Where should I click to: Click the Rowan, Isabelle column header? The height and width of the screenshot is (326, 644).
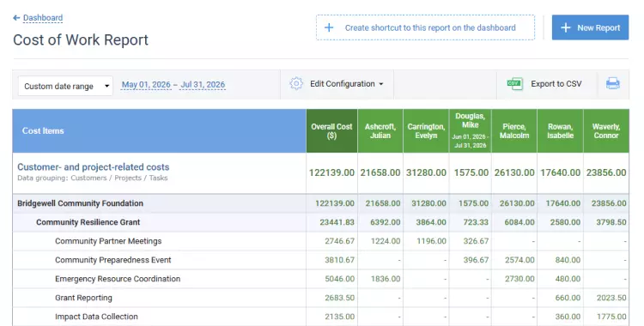560,131
